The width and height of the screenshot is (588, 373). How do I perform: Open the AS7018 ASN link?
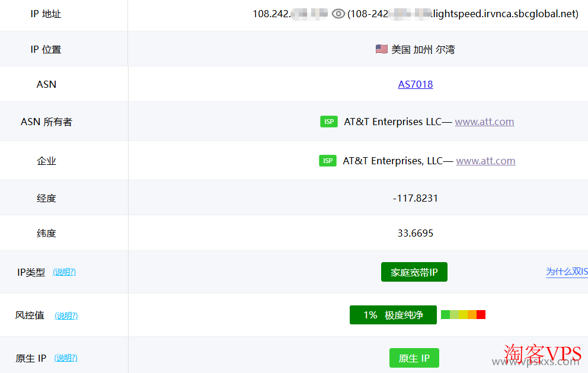tap(415, 84)
